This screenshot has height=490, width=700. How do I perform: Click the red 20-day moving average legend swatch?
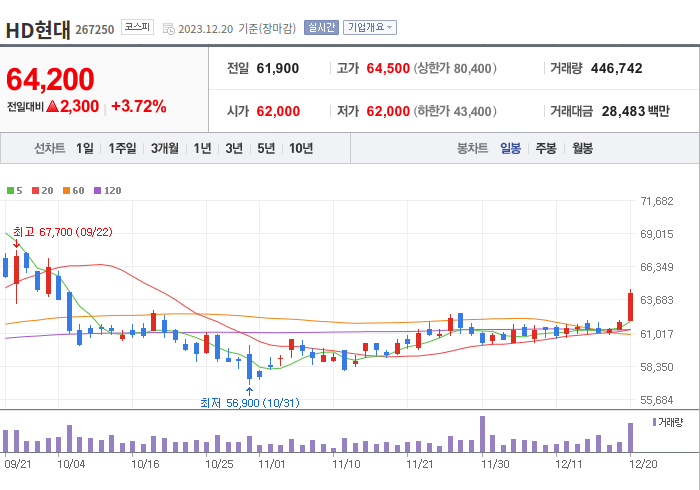pyautogui.click(x=35, y=191)
